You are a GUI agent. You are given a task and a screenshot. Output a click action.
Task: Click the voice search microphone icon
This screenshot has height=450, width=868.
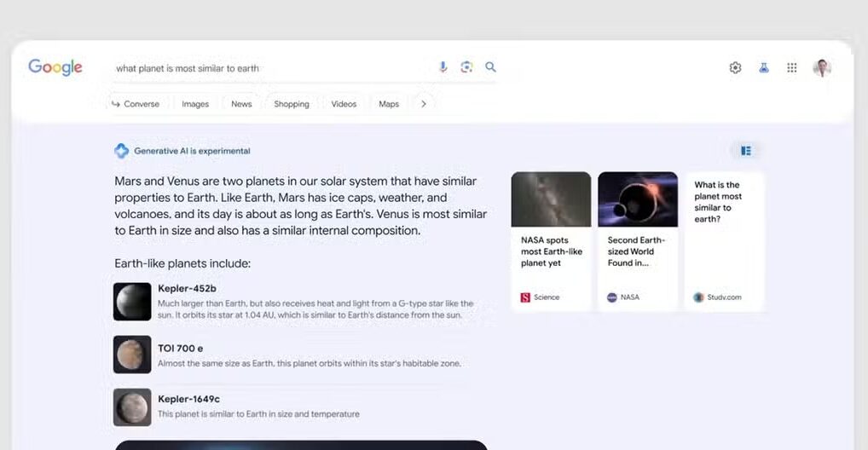pos(443,67)
